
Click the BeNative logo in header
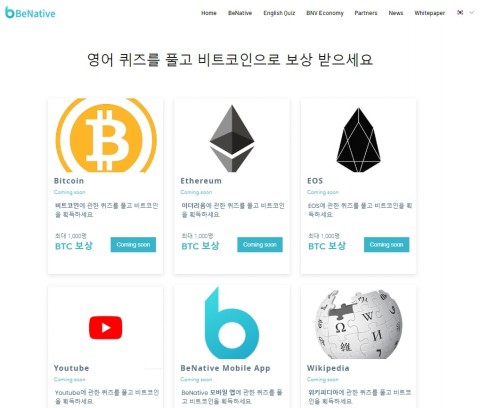pyautogui.click(x=30, y=13)
